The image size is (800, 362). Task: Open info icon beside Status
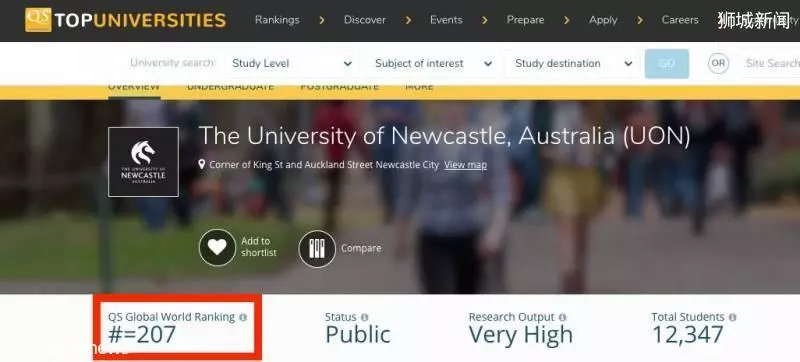(x=364, y=317)
